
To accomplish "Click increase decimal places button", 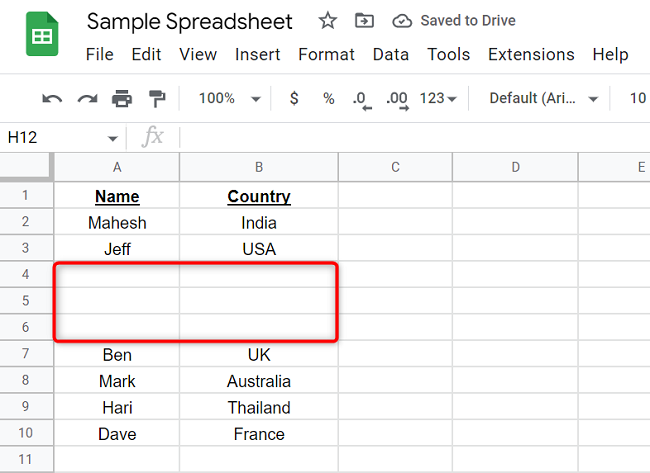I will [x=397, y=98].
